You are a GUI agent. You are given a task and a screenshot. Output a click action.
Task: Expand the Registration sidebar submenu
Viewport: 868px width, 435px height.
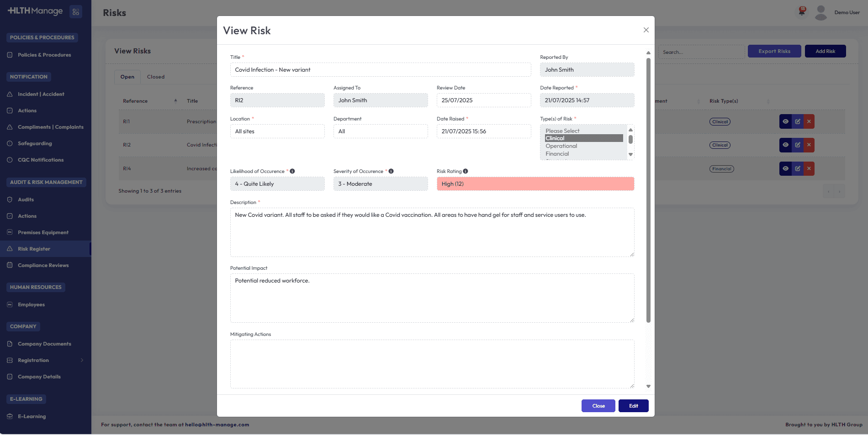click(x=82, y=360)
